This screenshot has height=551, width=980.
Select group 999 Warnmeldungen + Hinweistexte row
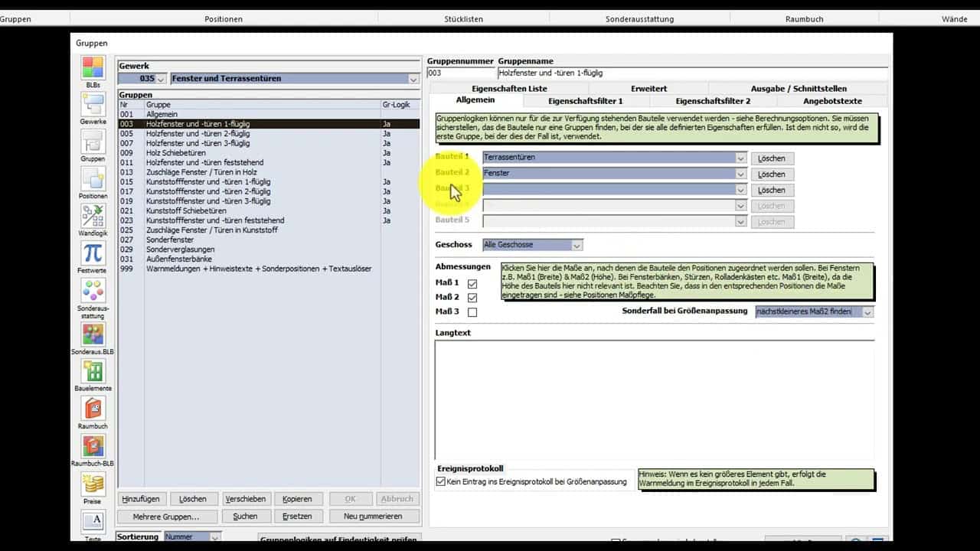(x=269, y=269)
